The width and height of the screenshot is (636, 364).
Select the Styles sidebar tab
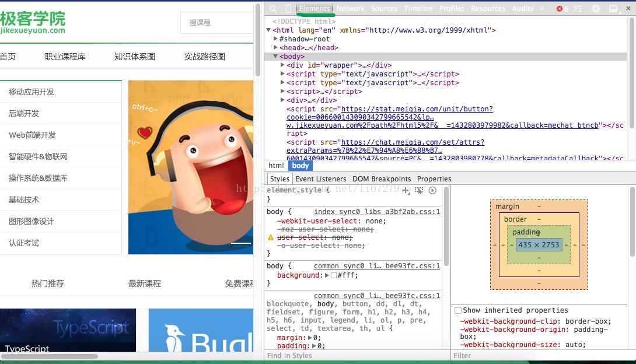(x=280, y=178)
